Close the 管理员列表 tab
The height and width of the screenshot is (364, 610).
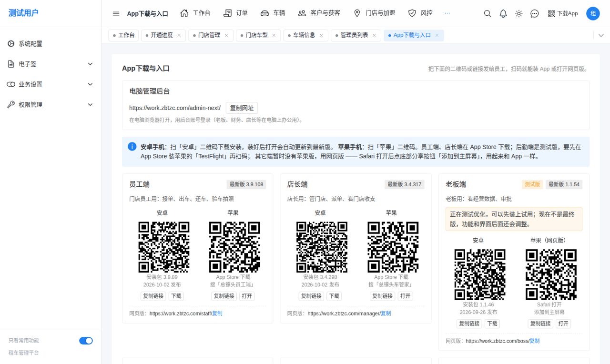pyautogui.click(x=374, y=35)
